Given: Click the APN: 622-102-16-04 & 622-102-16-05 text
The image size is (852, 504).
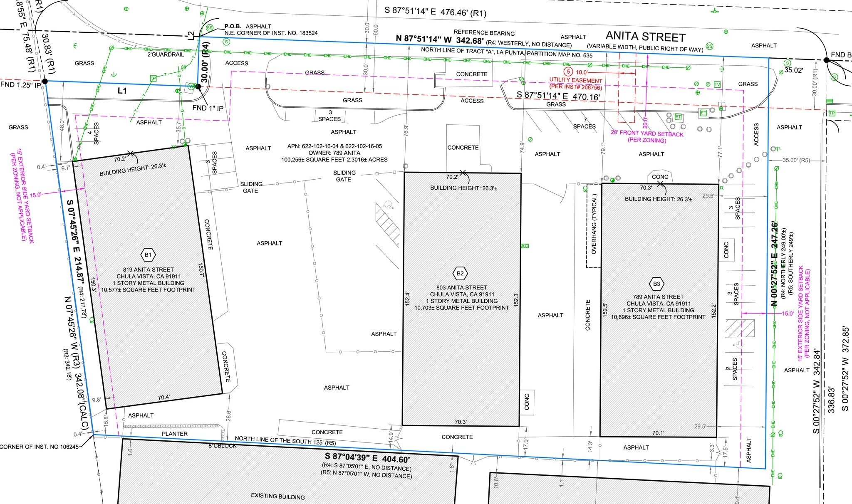Looking at the screenshot, I should [334, 146].
